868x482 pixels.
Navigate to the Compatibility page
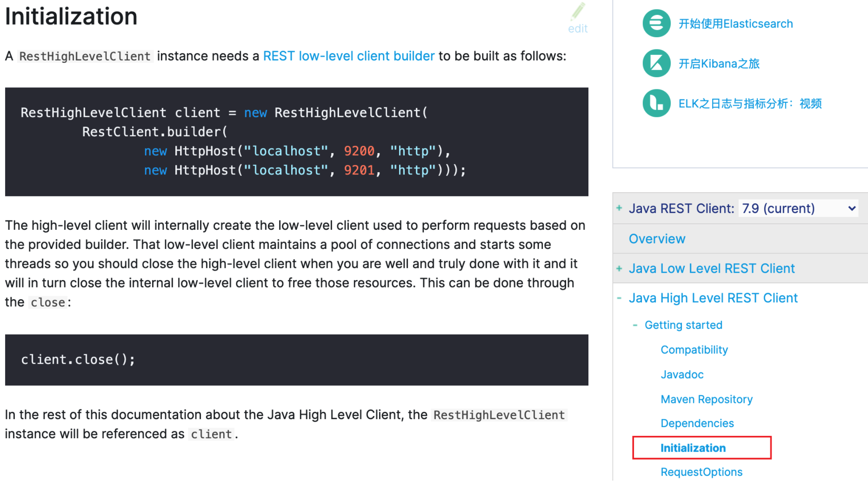pos(694,350)
